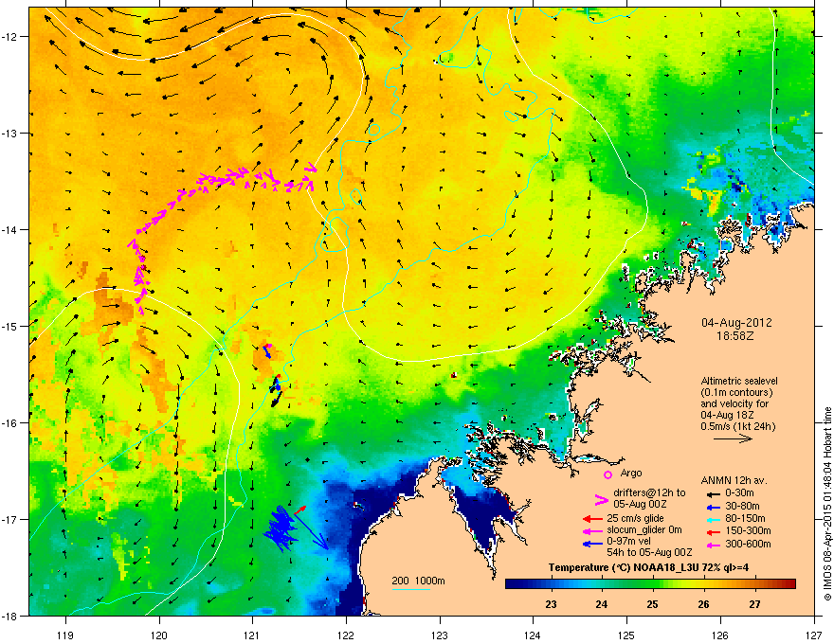Click the '54h to 05-Aug 00Z' legend text
The image size is (834, 644).
(x=649, y=552)
